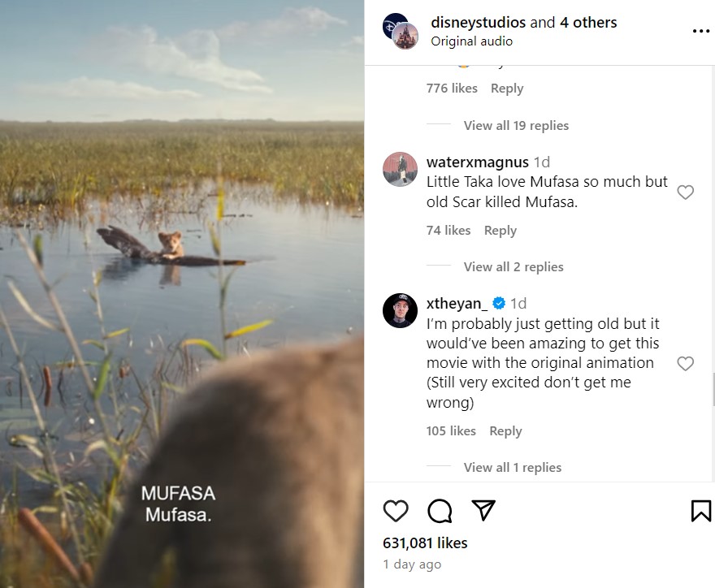Reply to xtheyan_'s comment

click(x=505, y=431)
